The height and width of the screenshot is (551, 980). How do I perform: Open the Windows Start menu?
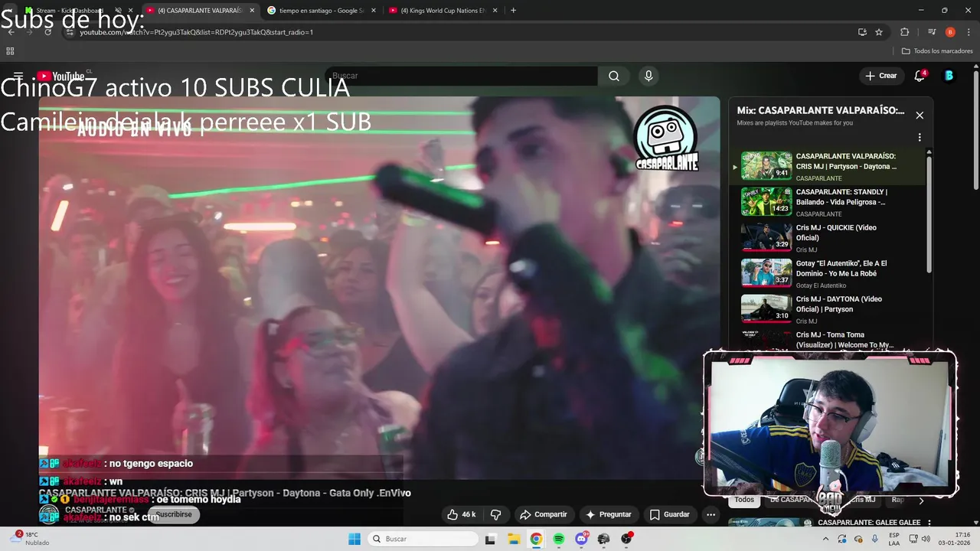pos(354,539)
